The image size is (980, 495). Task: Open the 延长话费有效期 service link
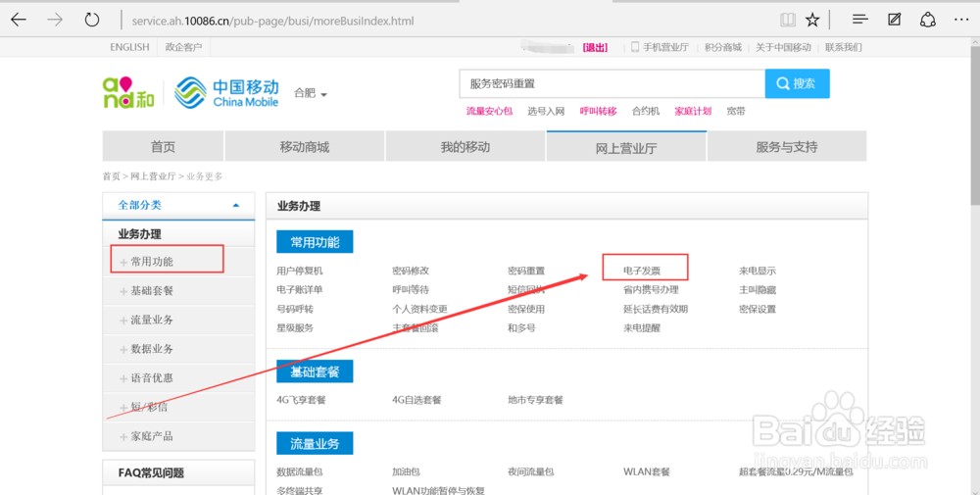(x=656, y=309)
